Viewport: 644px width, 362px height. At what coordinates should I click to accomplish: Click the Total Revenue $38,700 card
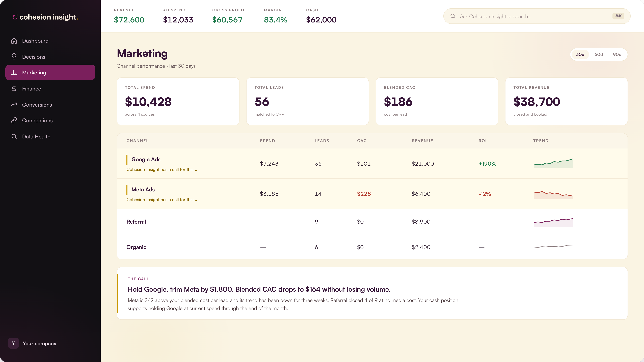point(566,101)
